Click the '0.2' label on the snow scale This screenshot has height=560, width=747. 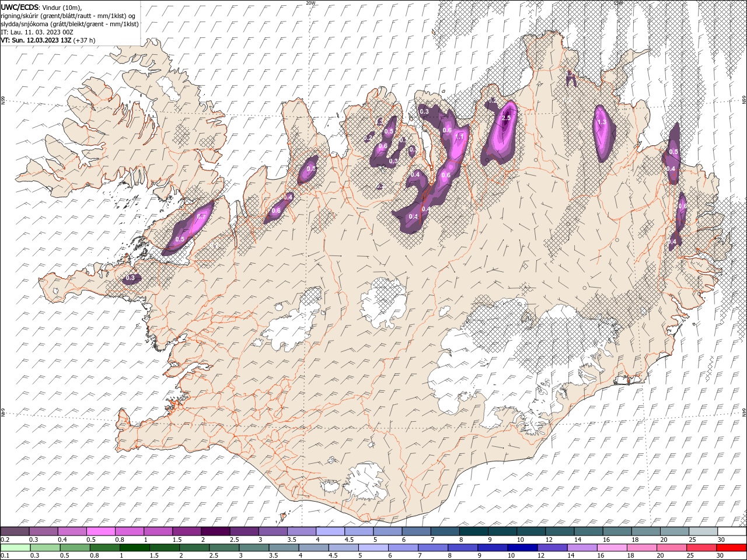click(x=4, y=540)
